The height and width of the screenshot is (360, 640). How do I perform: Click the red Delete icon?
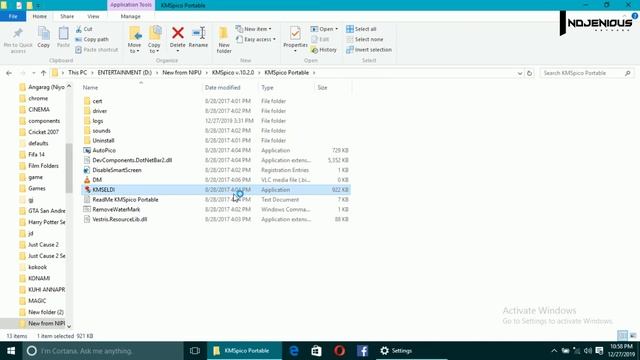[x=178, y=33]
